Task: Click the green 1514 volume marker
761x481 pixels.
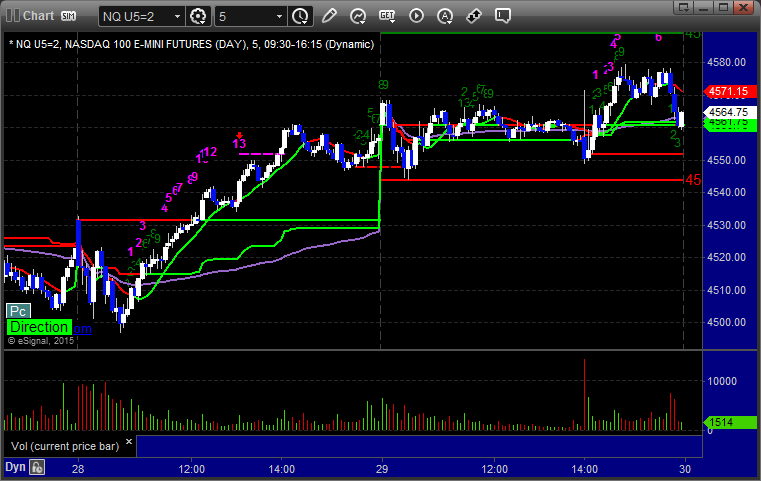Action: pos(729,422)
